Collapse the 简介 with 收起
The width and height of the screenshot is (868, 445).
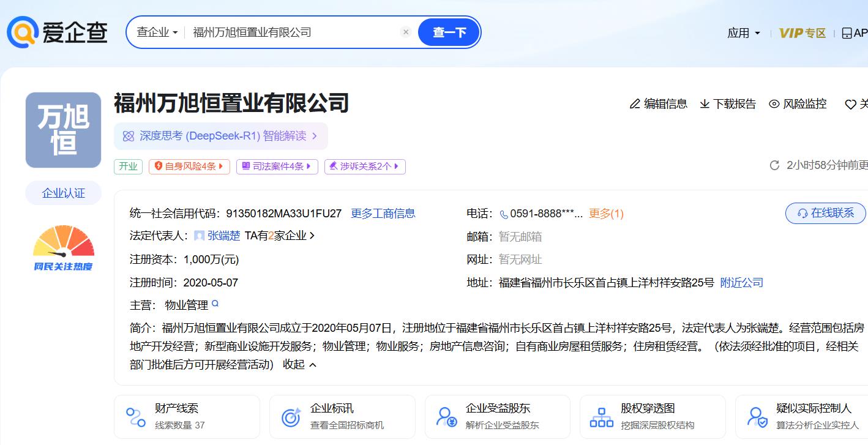(299, 365)
